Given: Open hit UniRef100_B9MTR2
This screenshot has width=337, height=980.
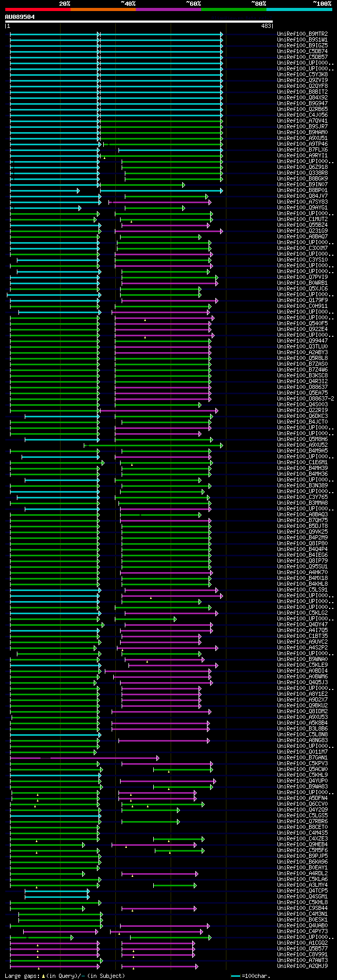Looking at the screenshot, I should 302,34.
